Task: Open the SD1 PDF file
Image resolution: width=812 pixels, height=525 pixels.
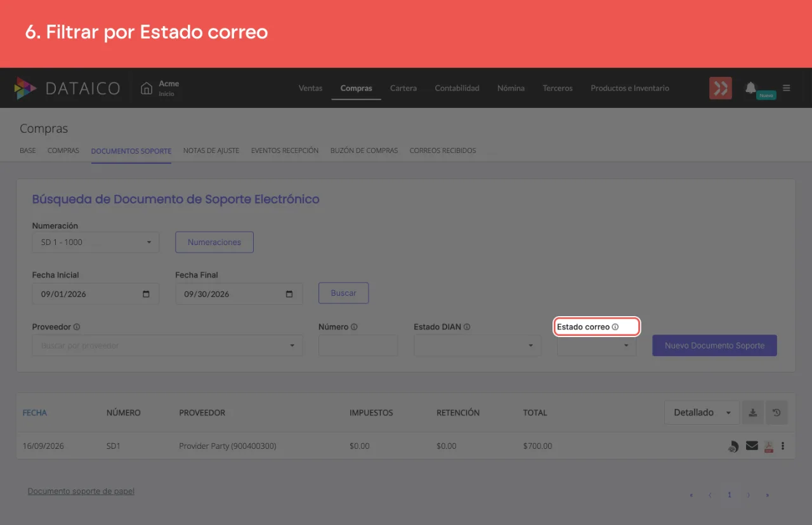Action: [x=768, y=446]
